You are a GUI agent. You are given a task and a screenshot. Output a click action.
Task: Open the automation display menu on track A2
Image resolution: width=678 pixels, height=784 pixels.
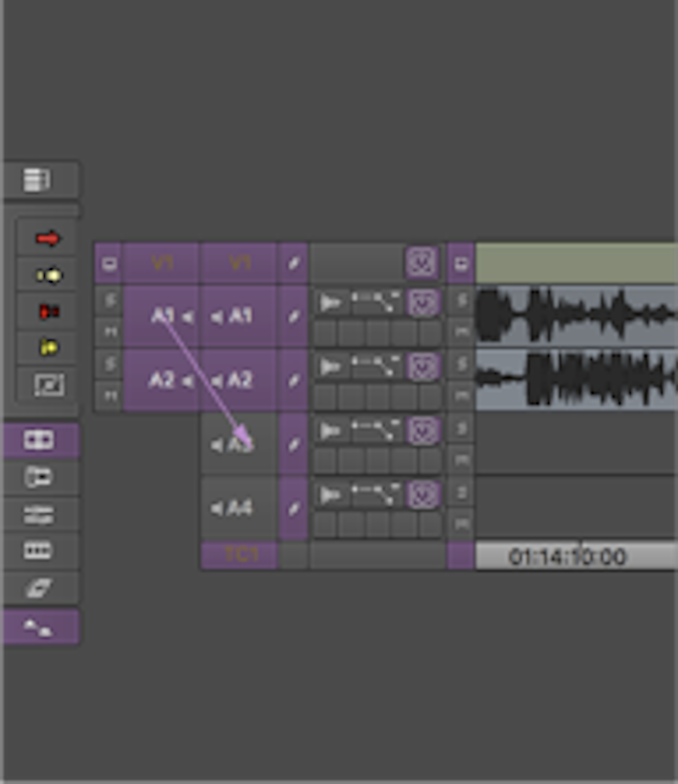pyautogui.click(x=377, y=366)
